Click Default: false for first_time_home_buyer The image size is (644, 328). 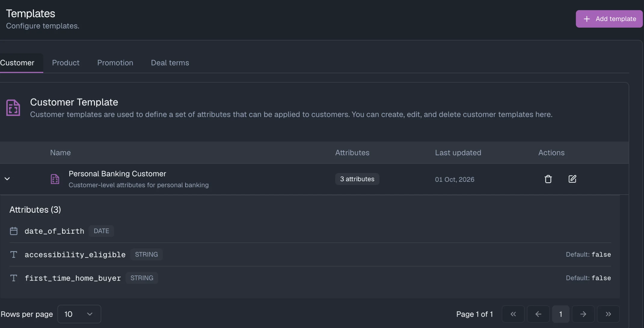(x=588, y=278)
